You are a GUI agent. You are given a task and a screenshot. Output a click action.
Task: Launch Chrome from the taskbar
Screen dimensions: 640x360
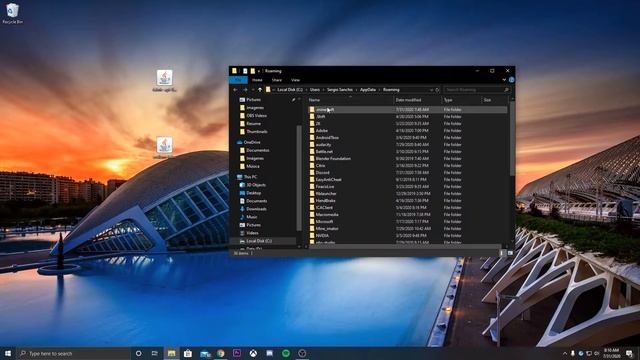(221, 353)
